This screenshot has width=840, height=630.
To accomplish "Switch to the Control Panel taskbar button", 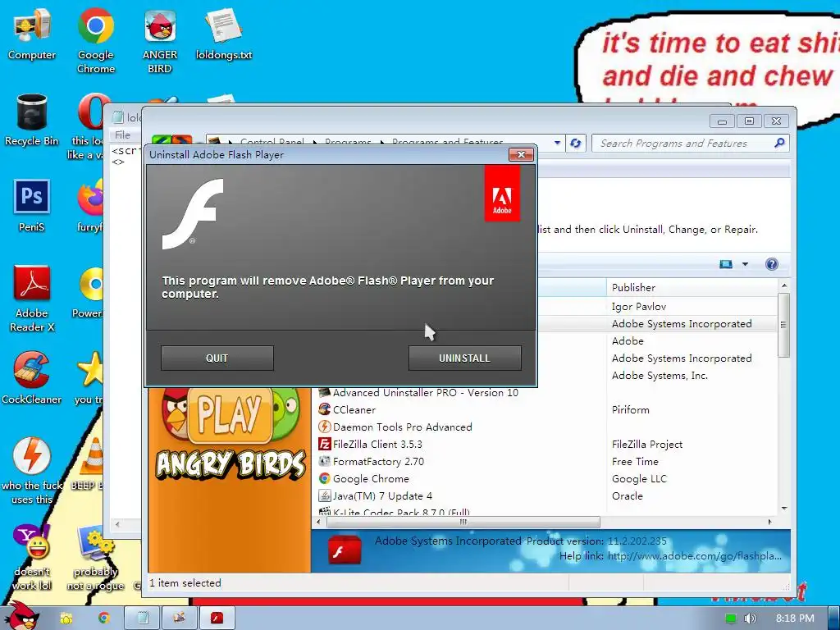I will pyautogui.click(x=180, y=618).
